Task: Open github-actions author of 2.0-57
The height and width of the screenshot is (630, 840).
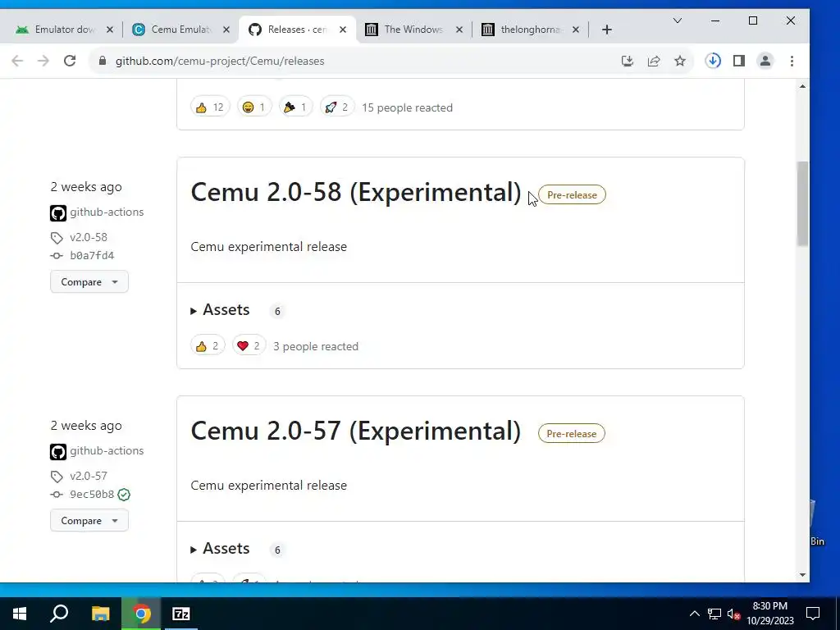Action: click(107, 451)
